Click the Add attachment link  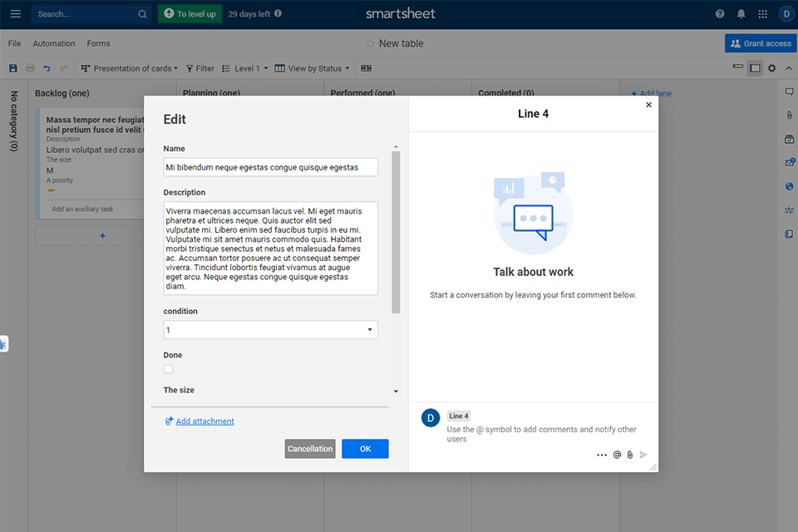tap(204, 421)
